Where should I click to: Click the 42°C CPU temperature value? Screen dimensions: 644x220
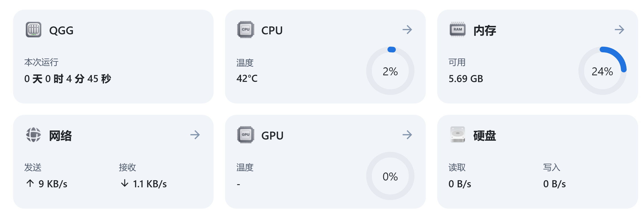(247, 78)
